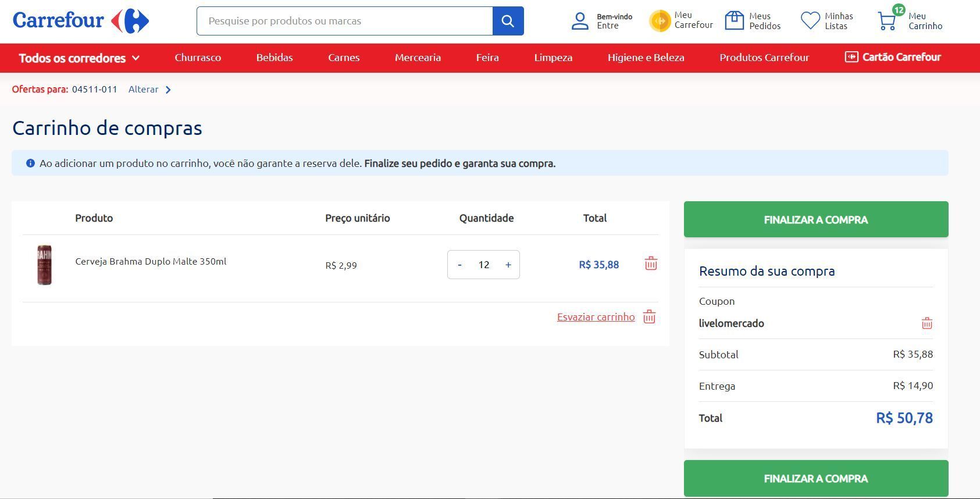Click Alterar to change the CEP
Screen dimensions: 980x499
[x=143, y=90]
